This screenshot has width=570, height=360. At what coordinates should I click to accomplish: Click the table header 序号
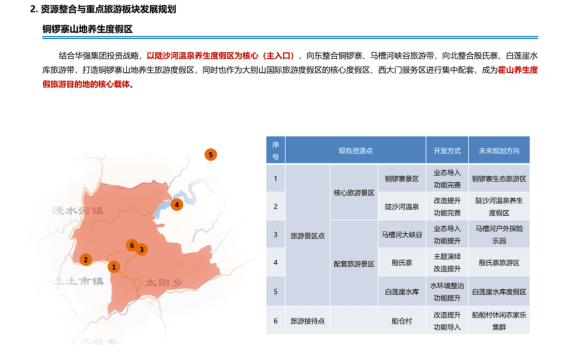click(276, 150)
